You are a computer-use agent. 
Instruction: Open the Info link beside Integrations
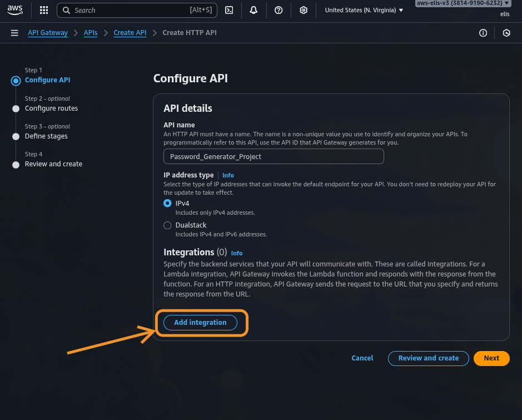[237, 253]
